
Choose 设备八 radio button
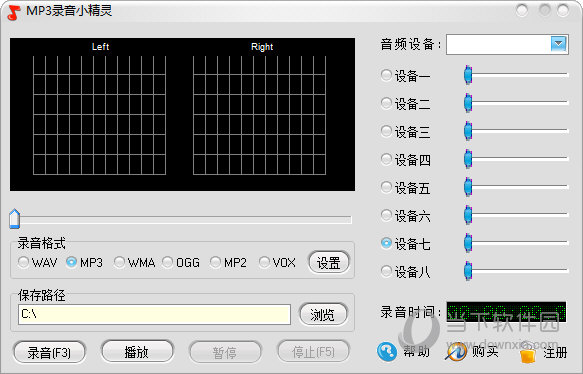(x=386, y=271)
